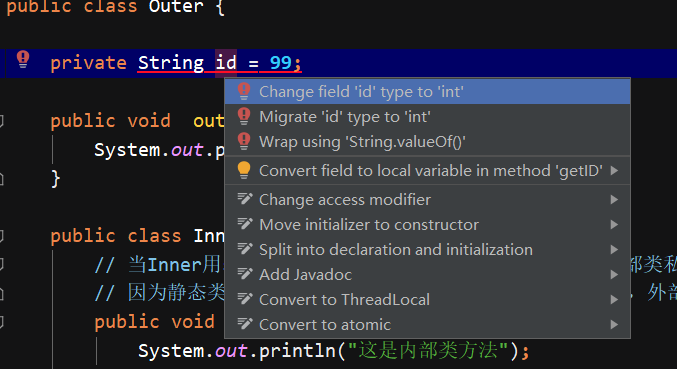The width and height of the screenshot is (677, 369).
Task: Click pencil icon beside 'Move initializer to constructor'
Action: (245, 224)
